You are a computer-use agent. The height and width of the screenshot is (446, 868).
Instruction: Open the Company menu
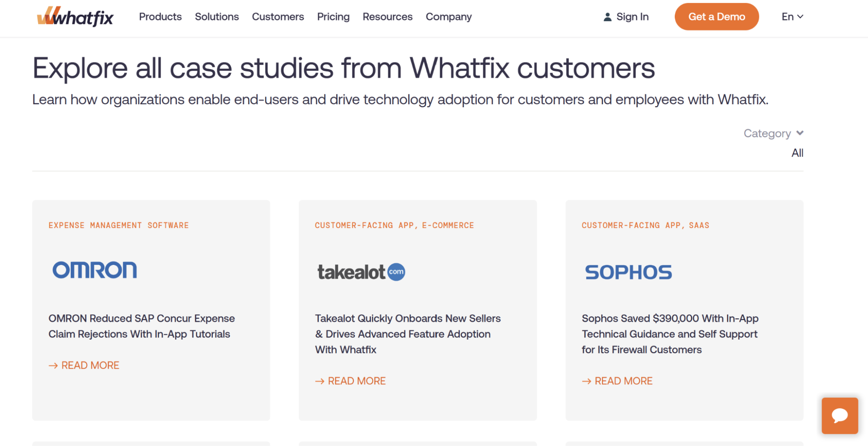(x=448, y=17)
